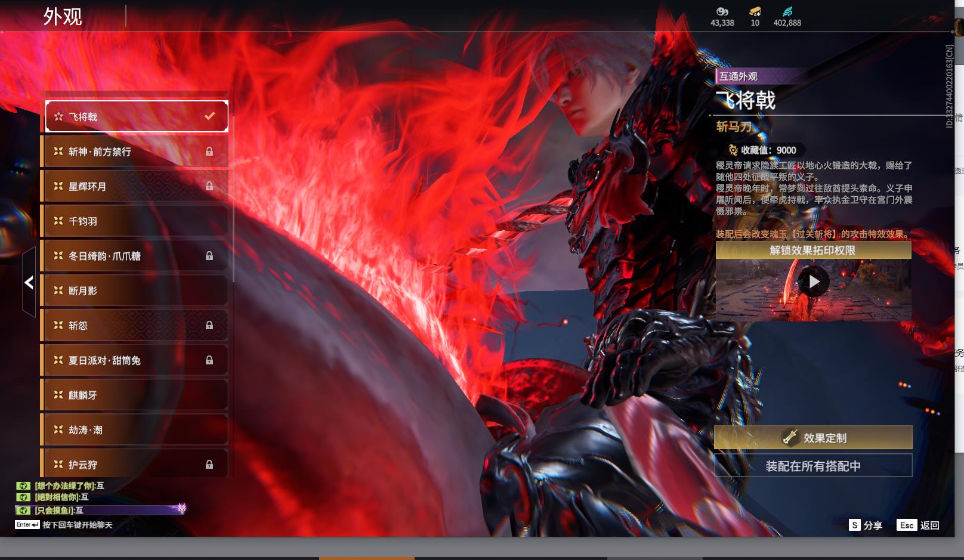Click the 分享 share button
Screen dimensions: 964x560
click(866, 525)
